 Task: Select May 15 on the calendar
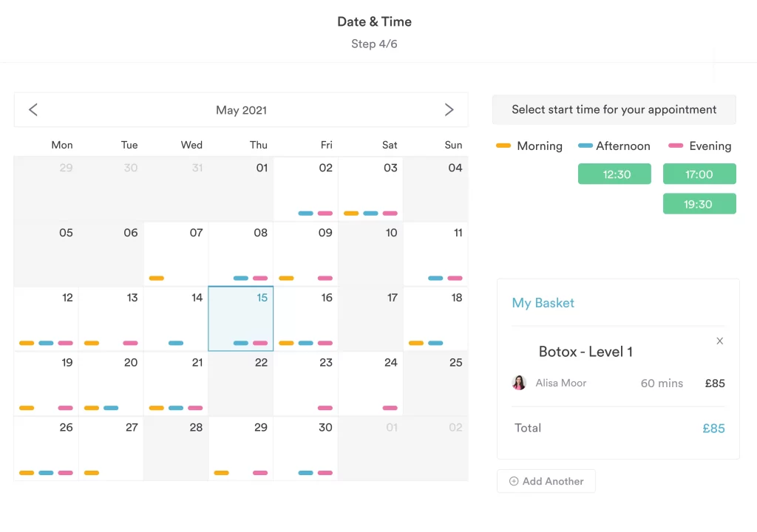(x=240, y=318)
